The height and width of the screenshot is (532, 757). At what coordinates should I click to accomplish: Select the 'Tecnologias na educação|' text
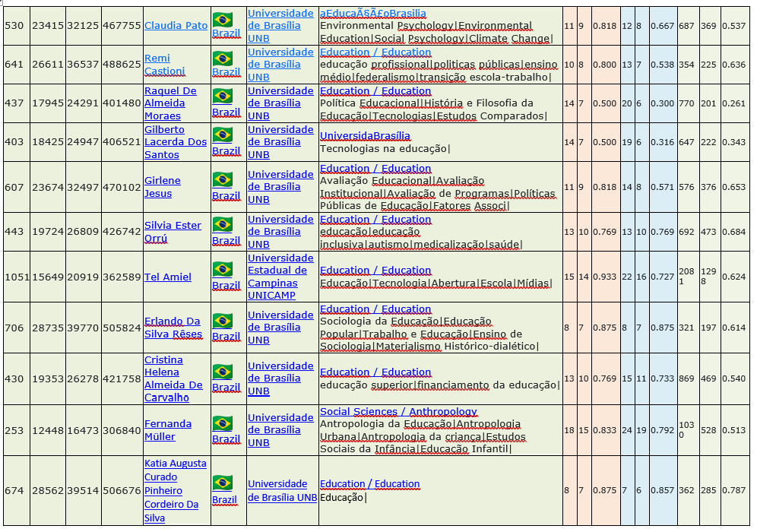(x=385, y=149)
